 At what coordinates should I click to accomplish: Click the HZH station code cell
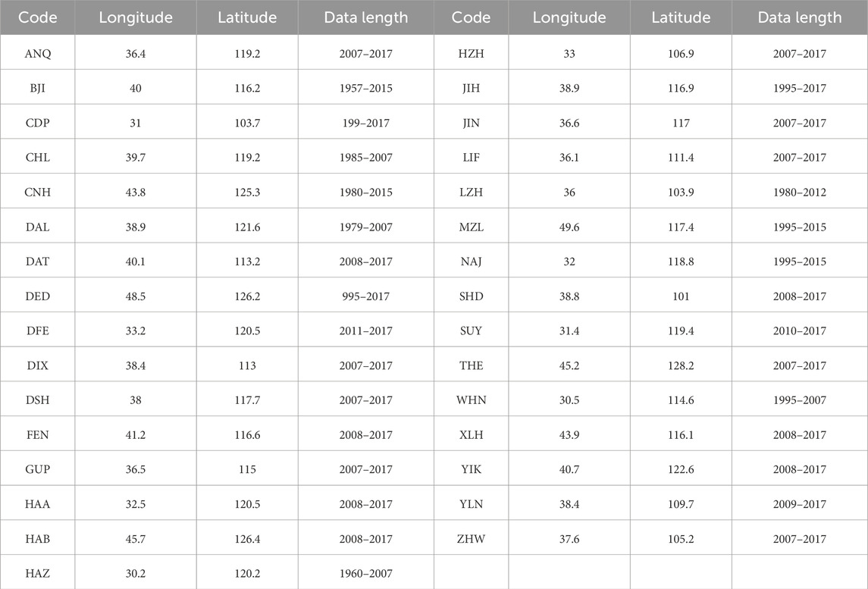click(x=471, y=54)
